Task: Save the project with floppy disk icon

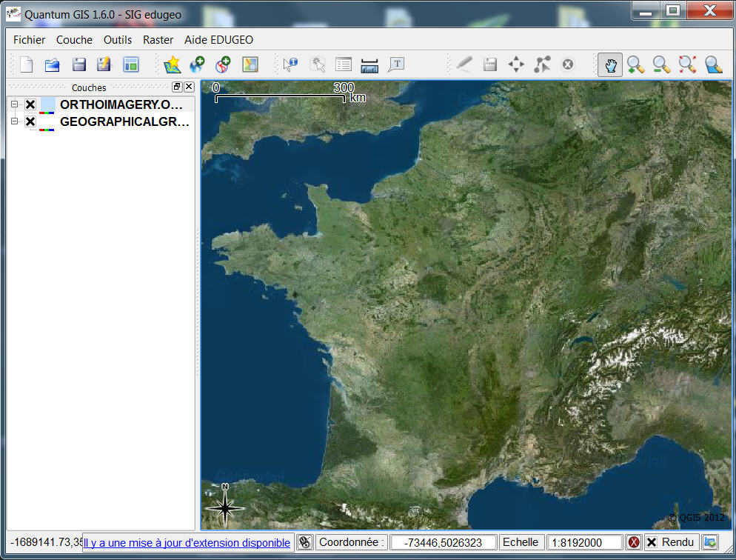Action: pyautogui.click(x=78, y=64)
